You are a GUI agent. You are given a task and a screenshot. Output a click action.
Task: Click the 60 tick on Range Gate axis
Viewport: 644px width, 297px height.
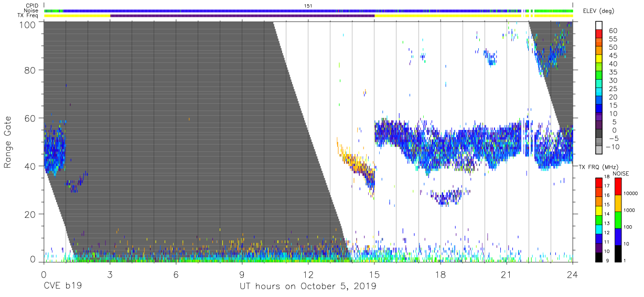coord(29,118)
